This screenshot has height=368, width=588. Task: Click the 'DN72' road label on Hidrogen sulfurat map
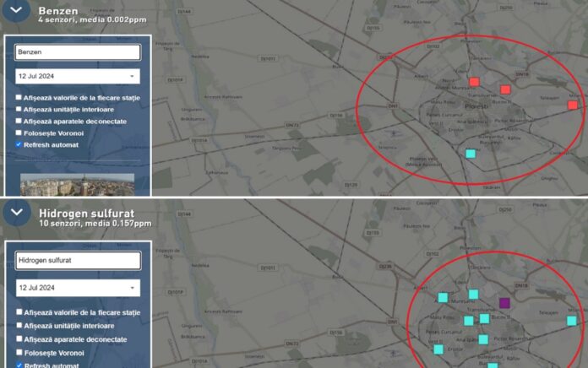click(x=292, y=344)
